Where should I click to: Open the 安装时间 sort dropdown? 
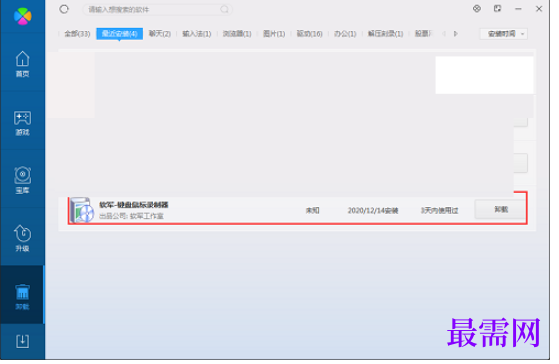(x=504, y=34)
